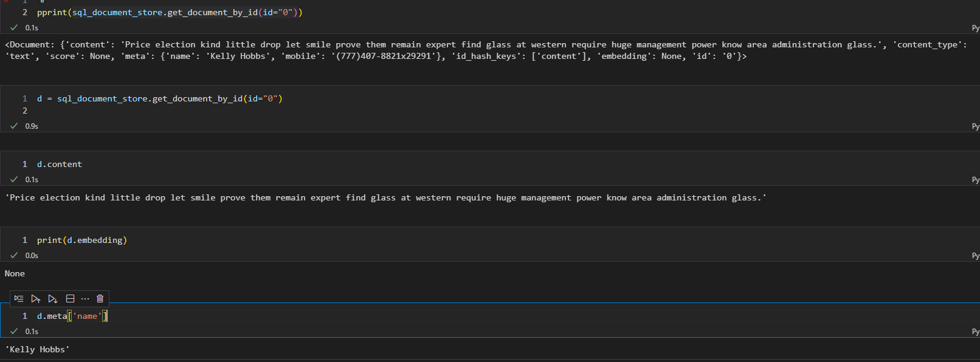Click the <Document: {'content': ...} output text
This screenshot has height=362, width=980.
tap(485, 50)
